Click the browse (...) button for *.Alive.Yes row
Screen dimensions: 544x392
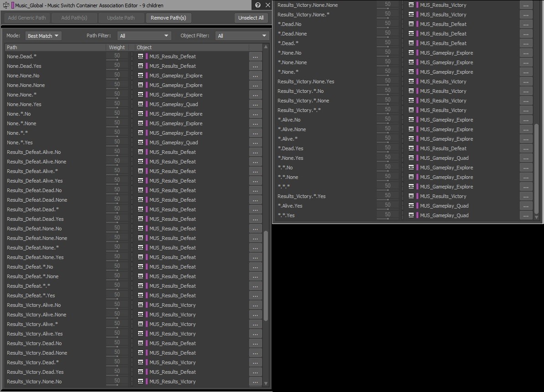526,206
